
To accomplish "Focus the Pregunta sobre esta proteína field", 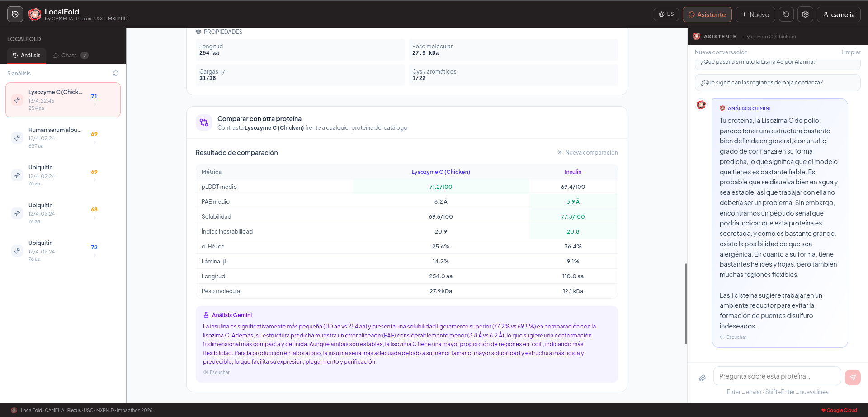I will pos(777,376).
